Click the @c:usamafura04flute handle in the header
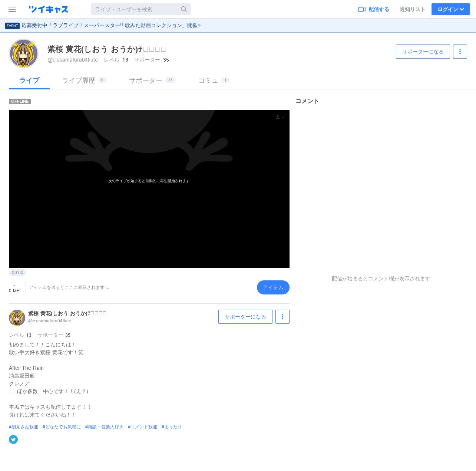476x471 pixels. pyautogui.click(x=73, y=60)
